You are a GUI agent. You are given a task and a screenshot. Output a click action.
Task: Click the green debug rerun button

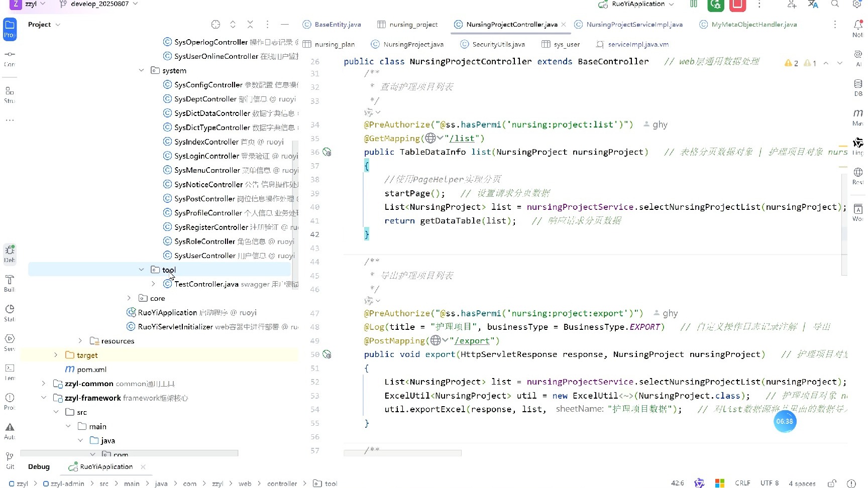click(715, 5)
